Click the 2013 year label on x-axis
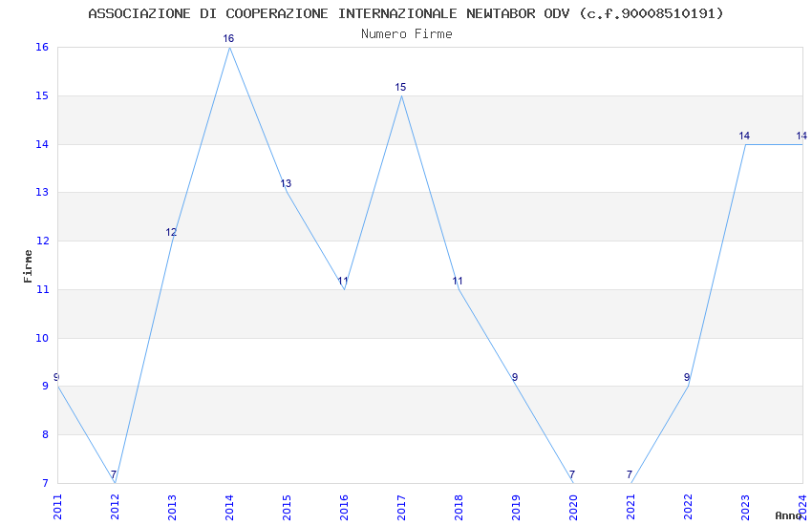 point(173,507)
